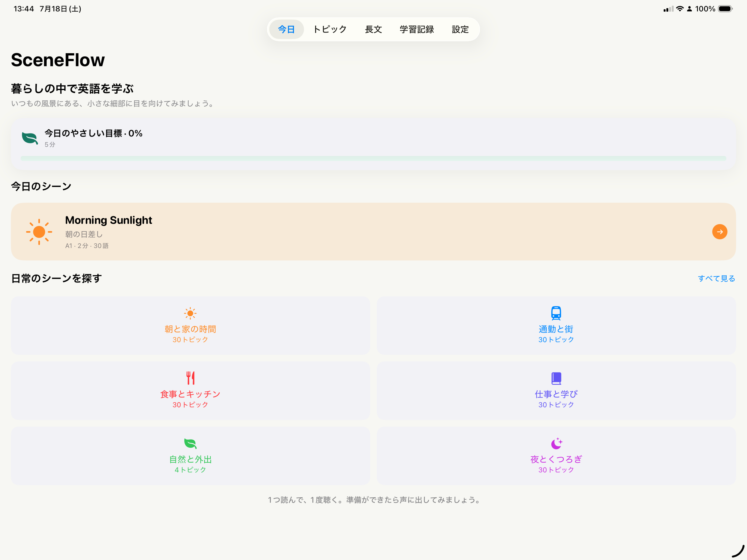Image resolution: width=747 pixels, height=560 pixels.
Task: Click the green leaf icon beside today's goal
Action: [30, 138]
